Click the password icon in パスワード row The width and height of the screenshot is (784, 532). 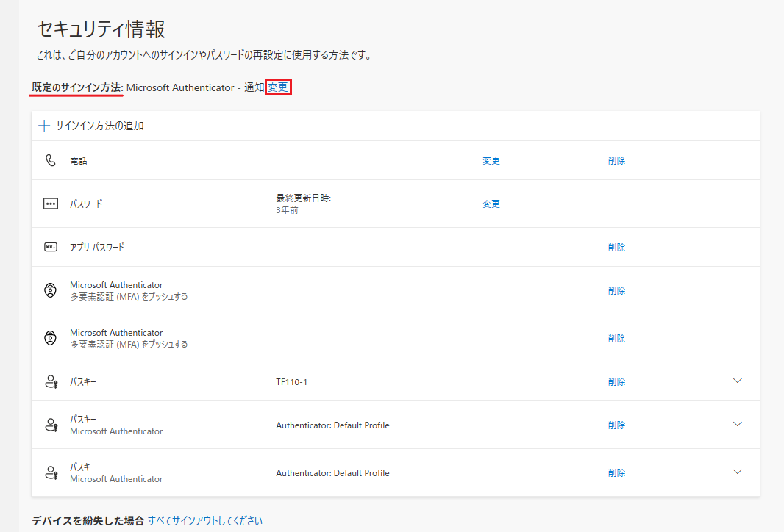[x=51, y=204]
